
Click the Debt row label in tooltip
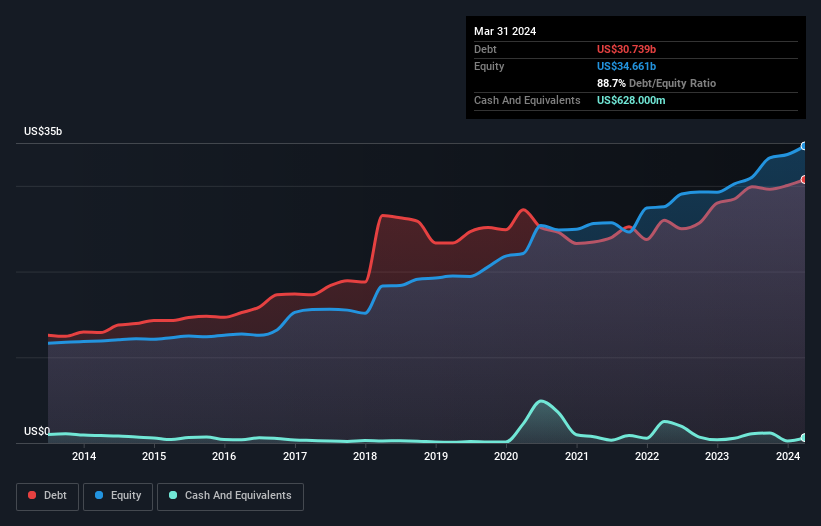pyautogui.click(x=485, y=49)
